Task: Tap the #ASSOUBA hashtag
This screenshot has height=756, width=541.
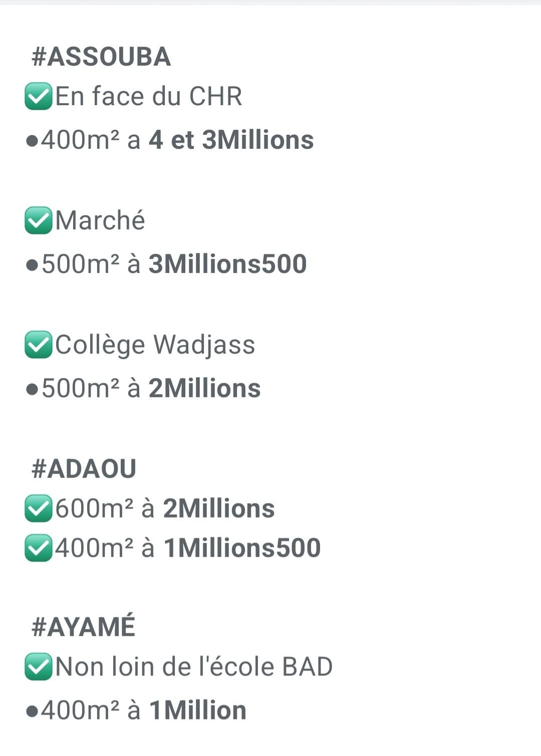Action: 101,56
